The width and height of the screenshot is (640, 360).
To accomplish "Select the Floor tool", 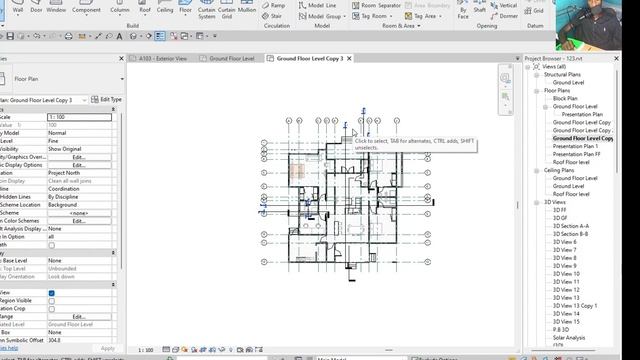I will point(185,7).
